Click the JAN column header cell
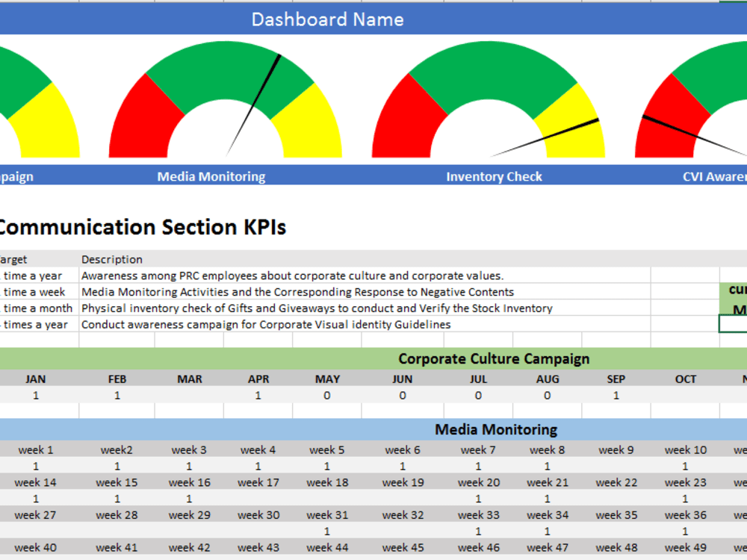 (x=34, y=379)
